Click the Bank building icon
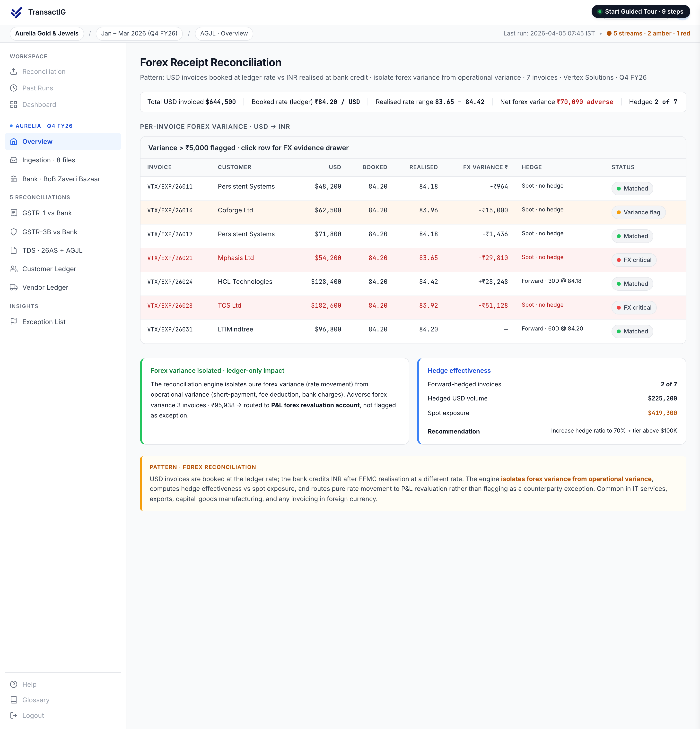The height and width of the screenshot is (729, 700). pyautogui.click(x=14, y=179)
